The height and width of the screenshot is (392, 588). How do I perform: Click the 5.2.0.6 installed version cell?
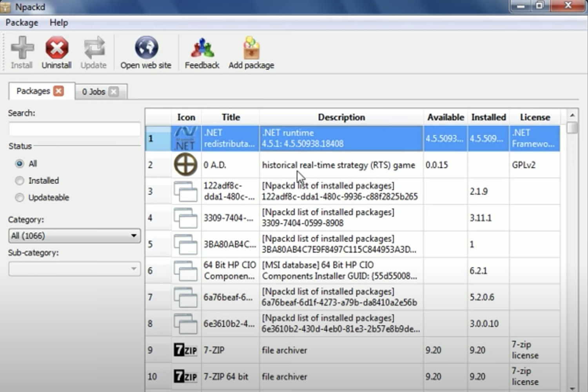(x=488, y=297)
